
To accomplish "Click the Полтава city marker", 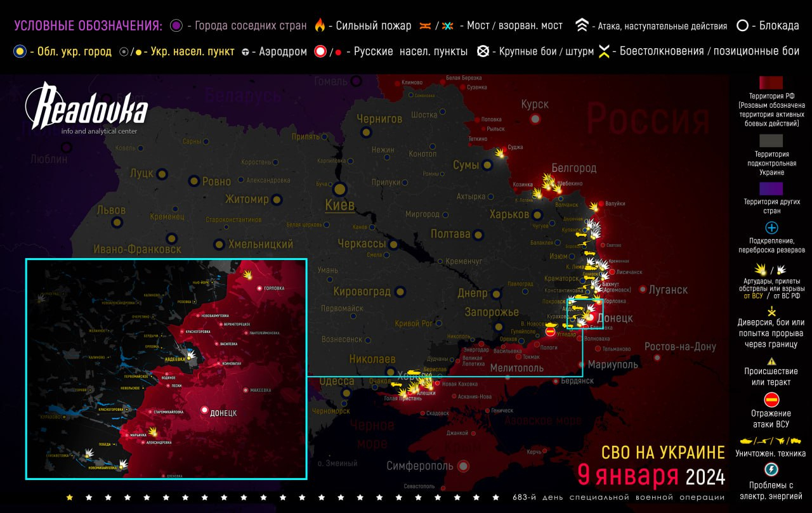I will pyautogui.click(x=480, y=235).
